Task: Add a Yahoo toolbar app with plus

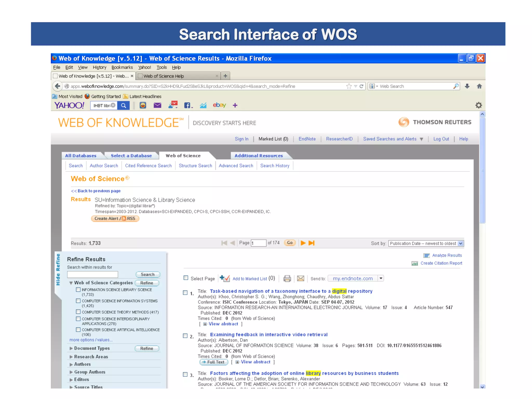Action: [x=235, y=105]
